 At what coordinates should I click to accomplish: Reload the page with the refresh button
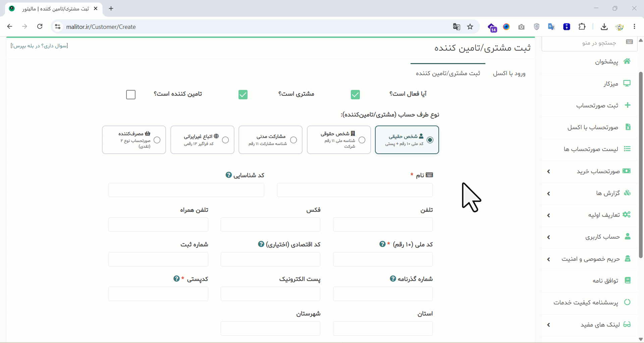coord(40,27)
